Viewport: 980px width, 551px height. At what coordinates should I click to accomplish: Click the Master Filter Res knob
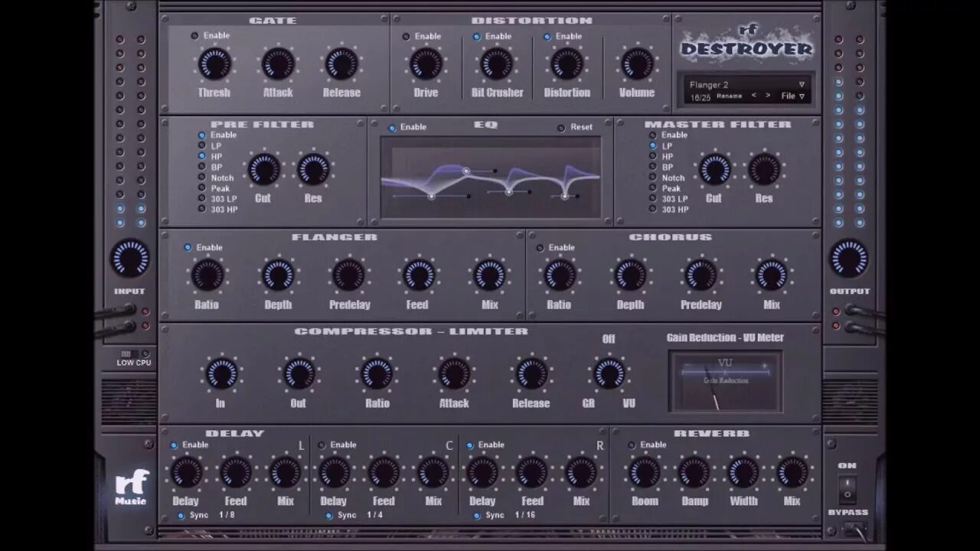(x=764, y=169)
